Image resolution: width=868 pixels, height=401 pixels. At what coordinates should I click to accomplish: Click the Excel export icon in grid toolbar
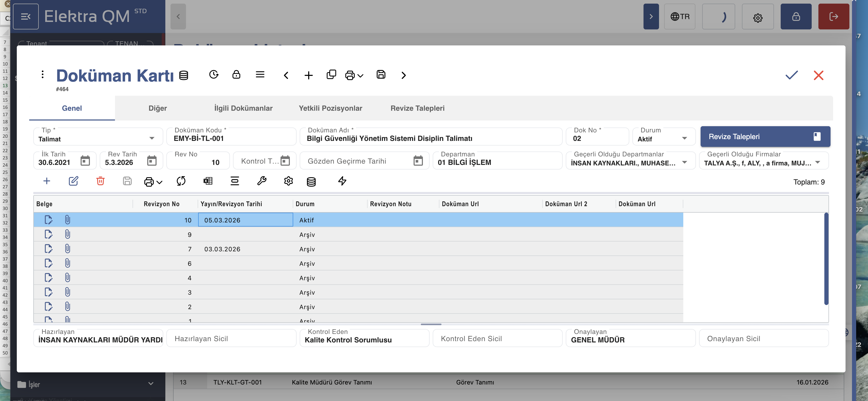click(x=208, y=181)
